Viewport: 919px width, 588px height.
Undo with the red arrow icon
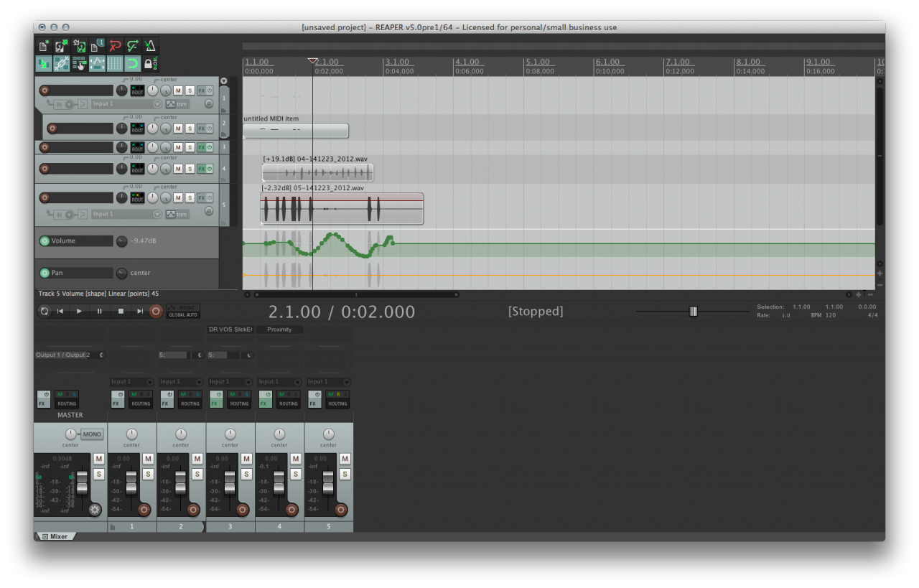click(115, 46)
